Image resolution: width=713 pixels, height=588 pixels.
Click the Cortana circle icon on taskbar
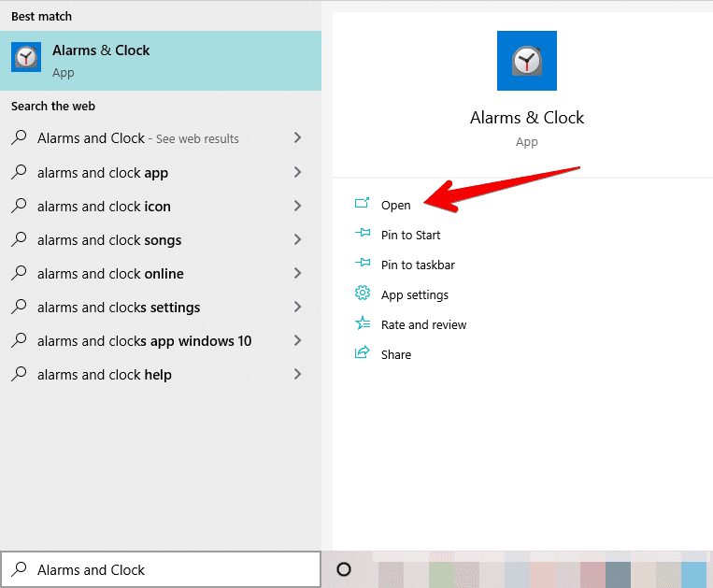344,569
